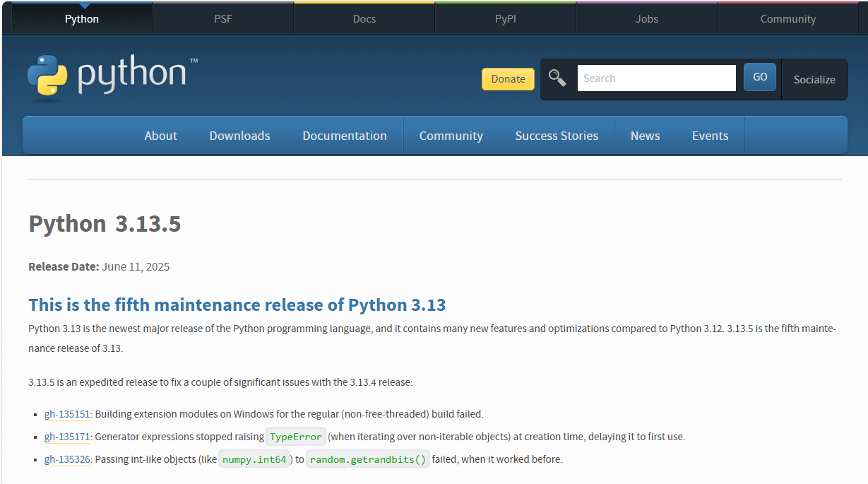Viewport: 868px width, 484px height.
Task: Open the About navigation menu
Action: [x=160, y=136]
